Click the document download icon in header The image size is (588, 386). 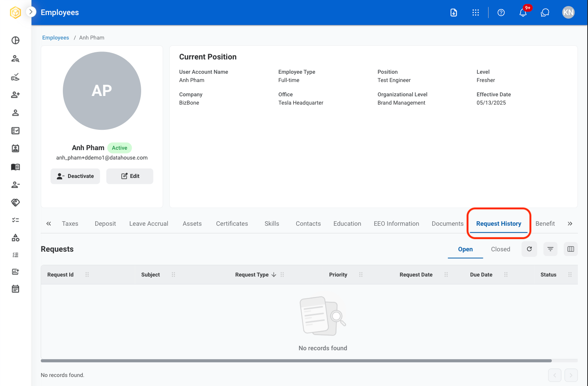point(454,12)
